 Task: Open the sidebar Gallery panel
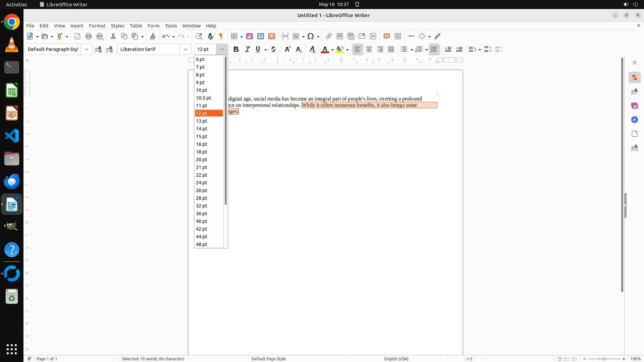(634, 106)
